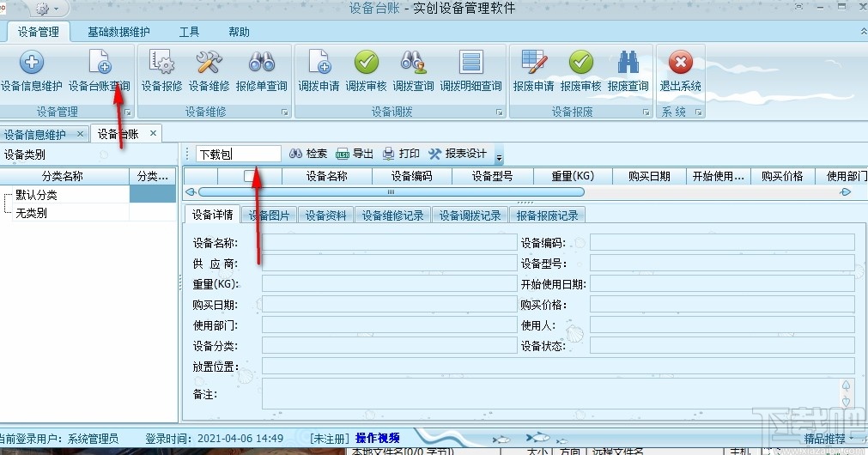Open 报废查询 binoculars tool

(x=628, y=71)
